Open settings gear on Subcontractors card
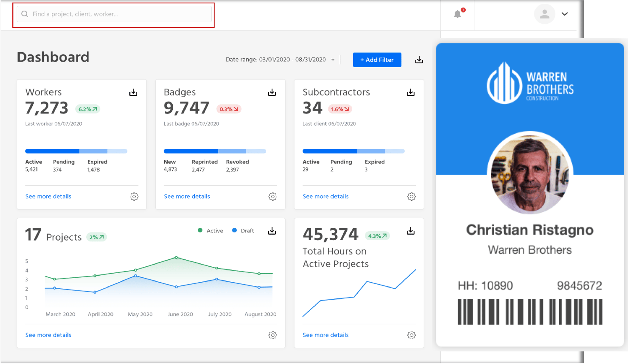 pos(411,196)
